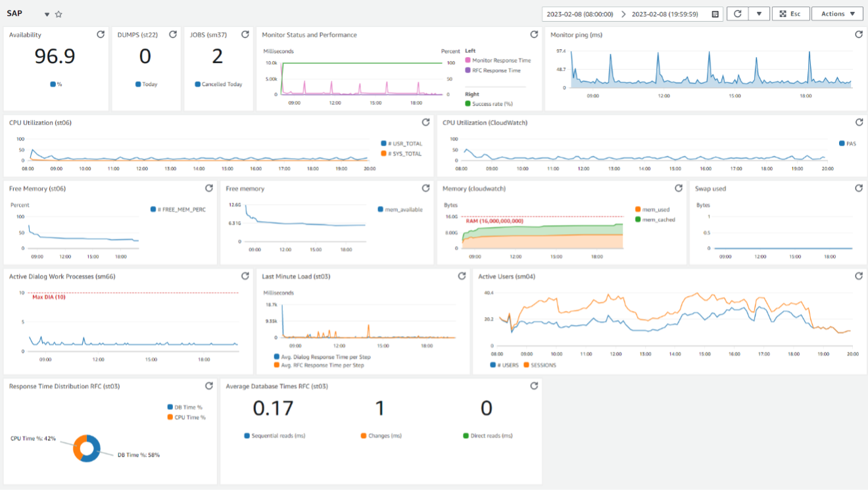Refresh Response Time Distribution RFC widget
The height and width of the screenshot is (492, 868).
(x=209, y=386)
